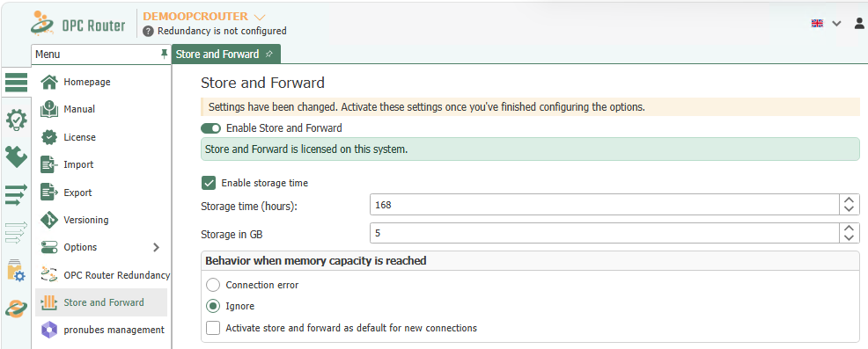The width and height of the screenshot is (868, 349).
Task: Select Store and Forward menu entry
Action: point(101,302)
